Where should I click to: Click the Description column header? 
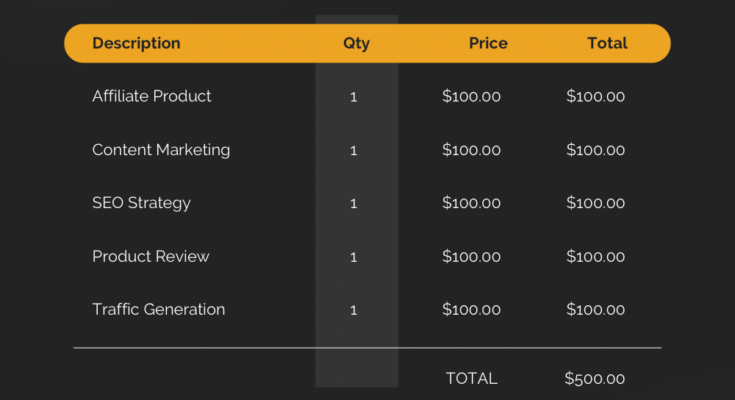coord(136,43)
